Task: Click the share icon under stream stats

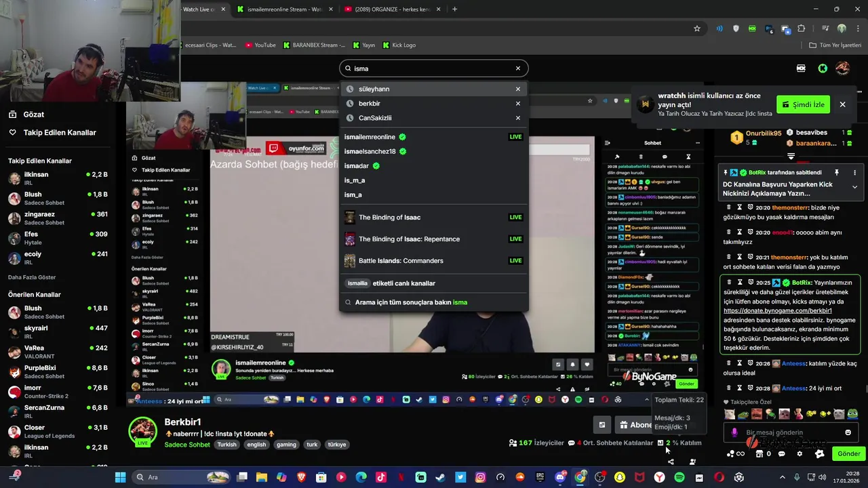Action: tap(671, 462)
